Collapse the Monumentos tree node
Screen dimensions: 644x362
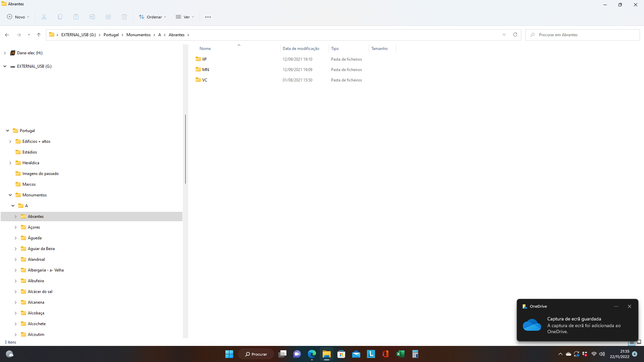pyautogui.click(x=10, y=195)
